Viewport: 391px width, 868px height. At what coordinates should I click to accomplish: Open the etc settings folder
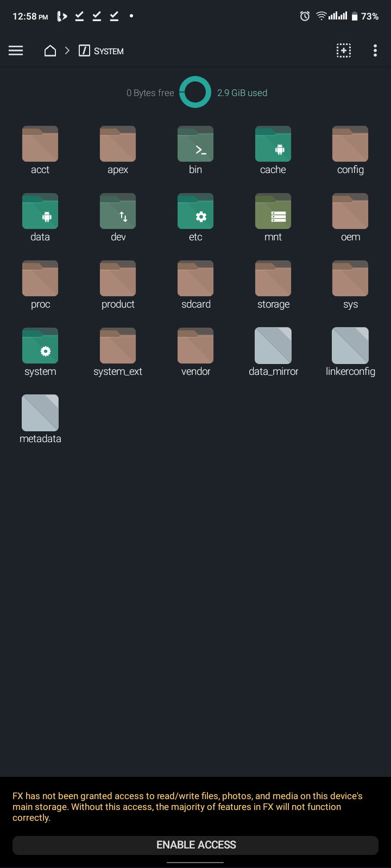pyautogui.click(x=195, y=212)
